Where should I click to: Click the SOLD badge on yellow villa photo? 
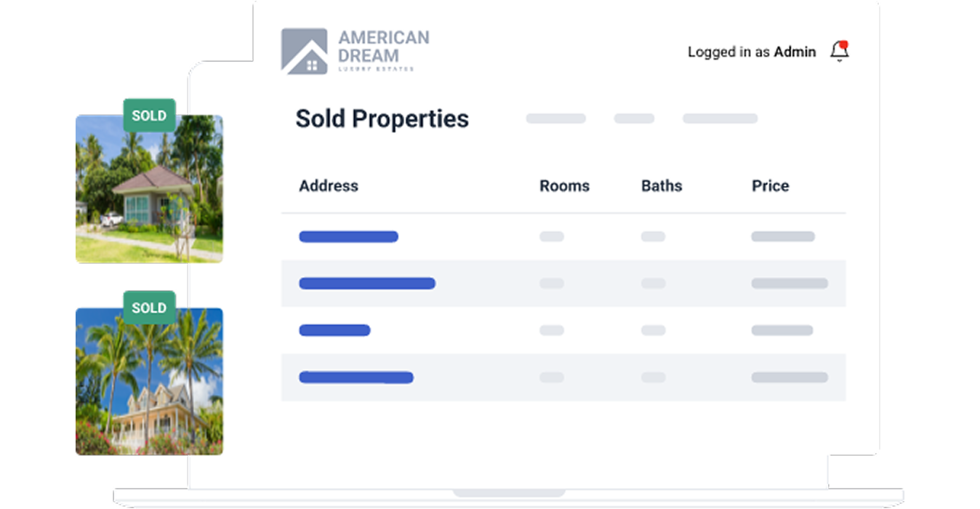coord(149,308)
